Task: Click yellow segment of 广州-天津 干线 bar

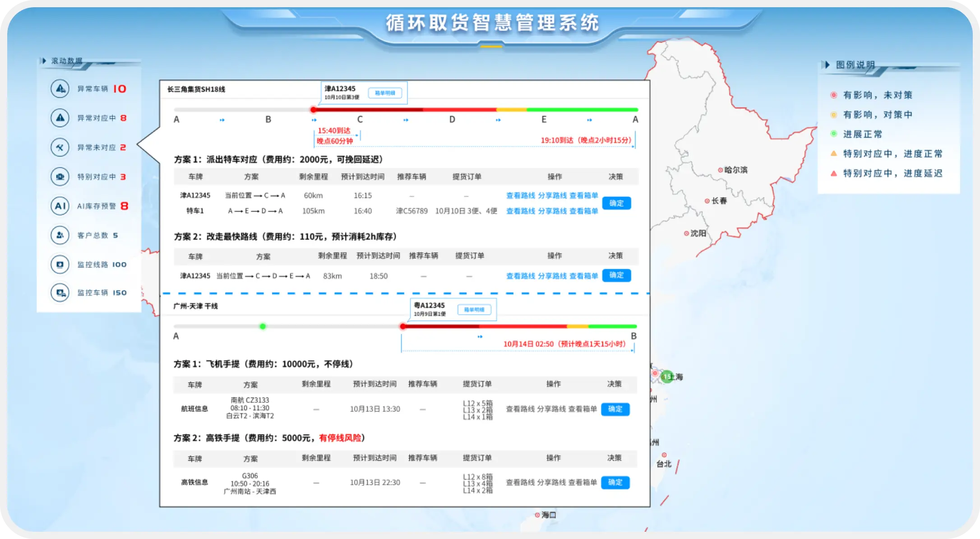Action: tap(578, 326)
